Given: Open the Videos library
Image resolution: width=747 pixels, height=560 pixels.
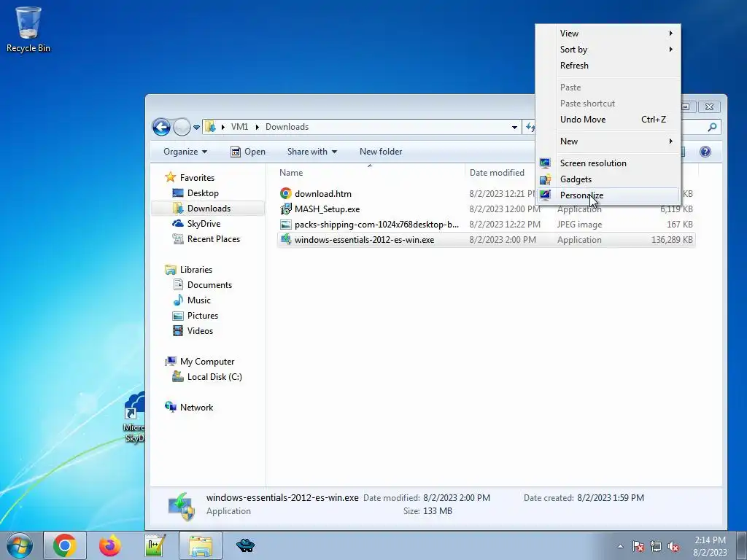Looking at the screenshot, I should pos(193,330).
